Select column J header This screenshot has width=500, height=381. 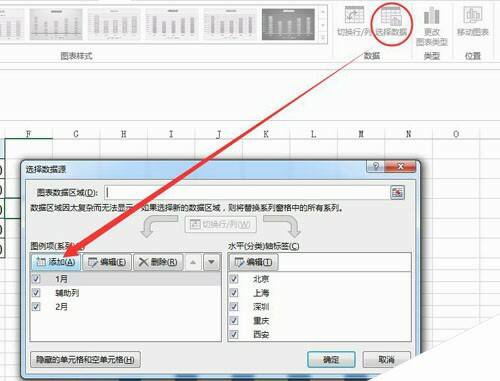(219, 134)
